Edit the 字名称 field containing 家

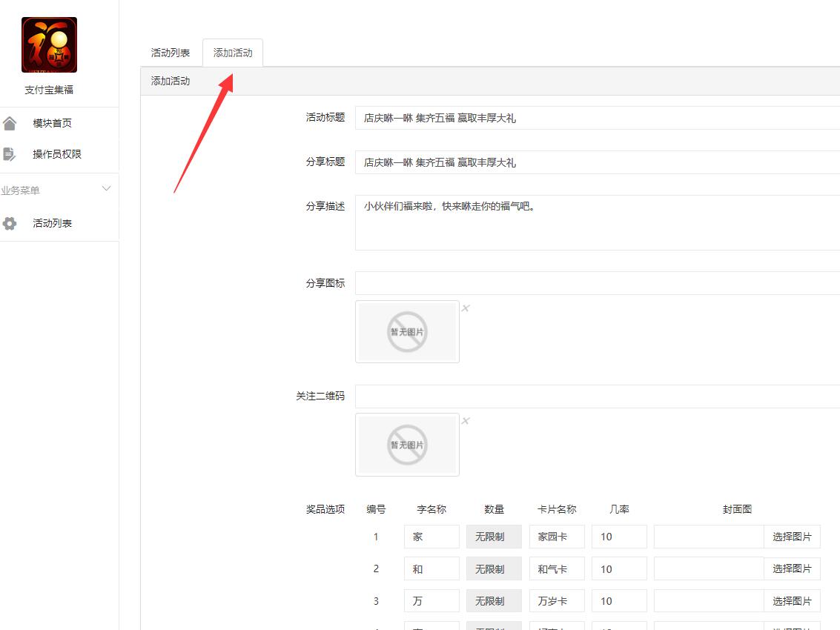pyautogui.click(x=431, y=537)
